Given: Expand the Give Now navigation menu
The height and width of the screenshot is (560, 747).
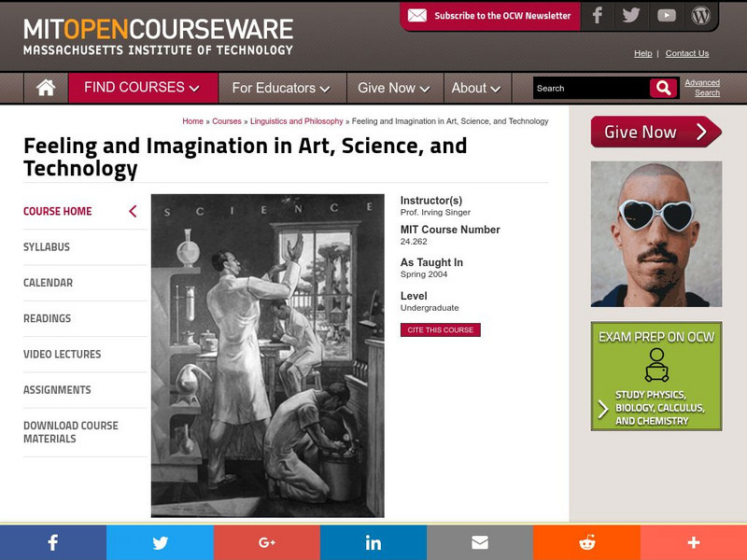Looking at the screenshot, I should tap(395, 88).
